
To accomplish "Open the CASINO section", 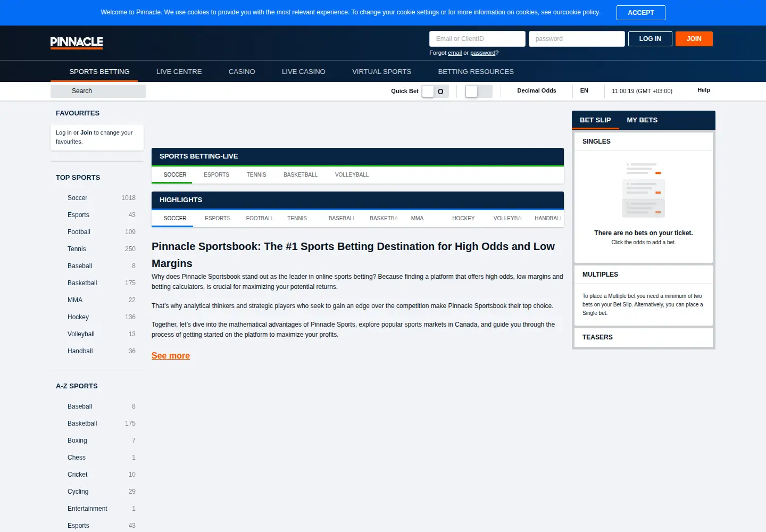I will pos(242,72).
